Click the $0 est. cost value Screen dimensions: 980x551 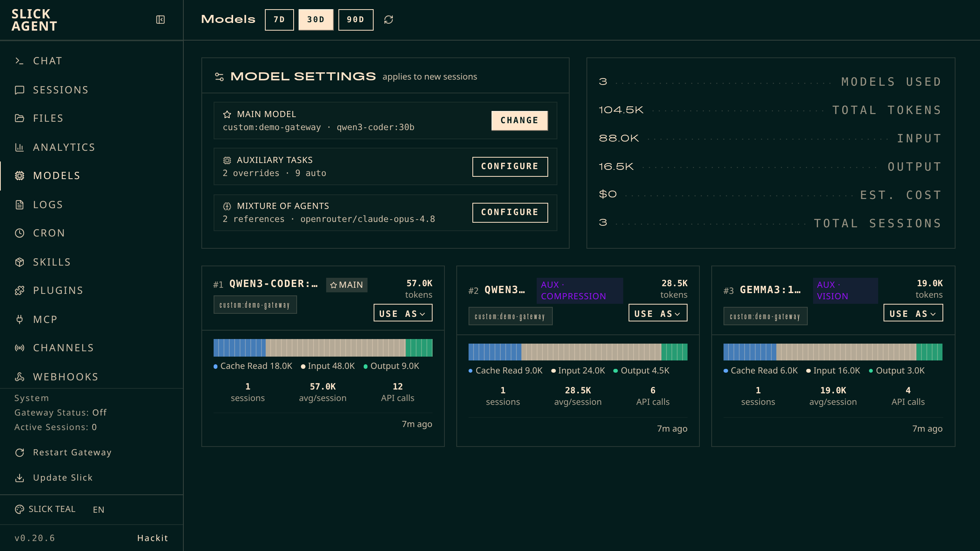[608, 194]
